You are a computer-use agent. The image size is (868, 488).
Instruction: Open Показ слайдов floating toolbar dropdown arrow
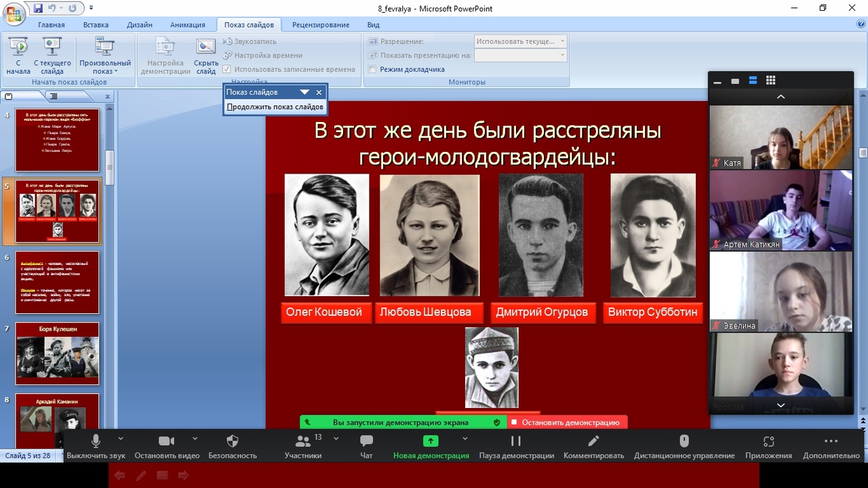coord(304,92)
